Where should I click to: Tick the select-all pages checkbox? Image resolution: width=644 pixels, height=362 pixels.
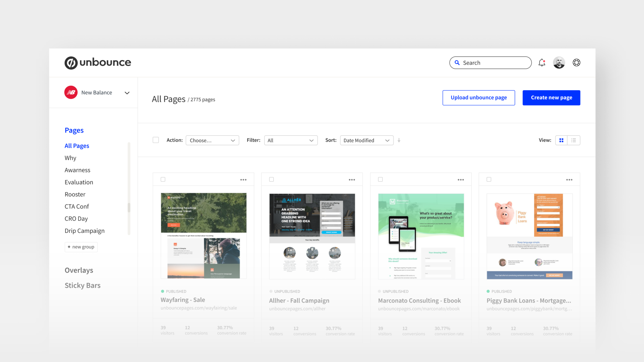156,140
